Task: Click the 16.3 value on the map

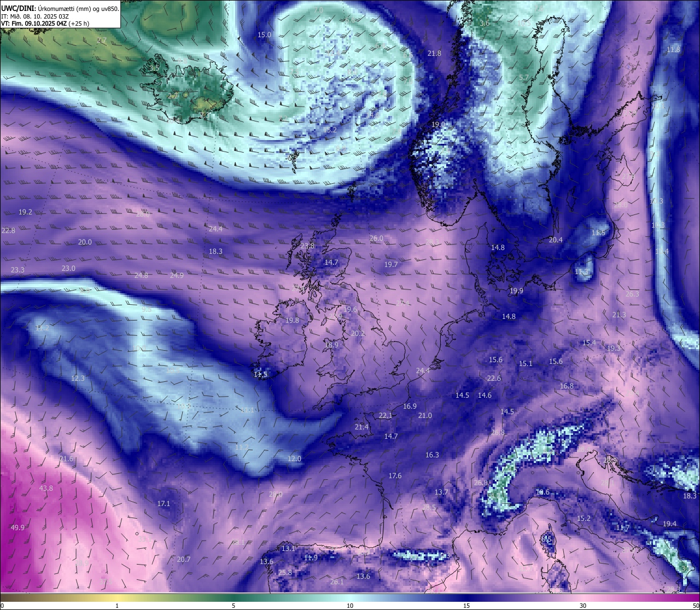Action: click(x=432, y=455)
